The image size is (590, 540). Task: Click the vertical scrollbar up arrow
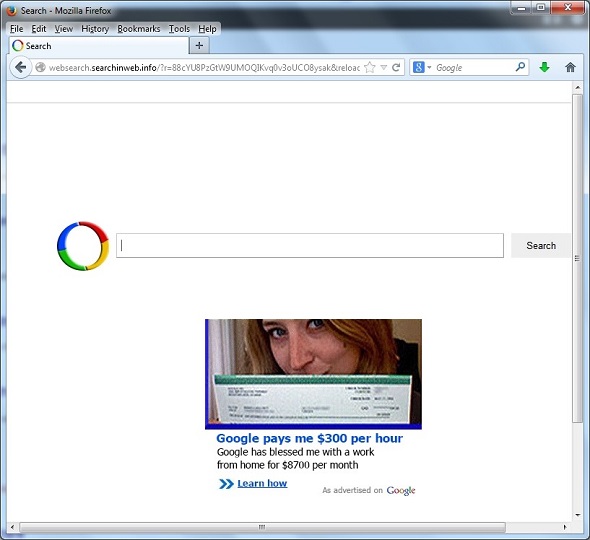(577, 88)
